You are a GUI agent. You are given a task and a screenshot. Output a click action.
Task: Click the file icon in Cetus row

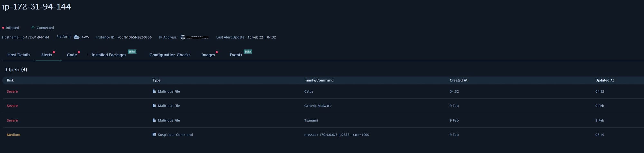154,91
